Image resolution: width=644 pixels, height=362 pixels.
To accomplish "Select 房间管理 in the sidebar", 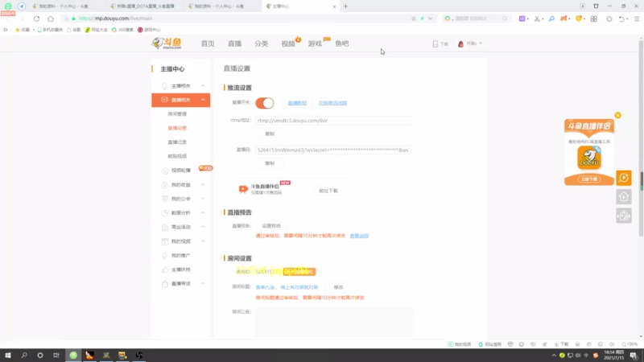I will 177,113.
